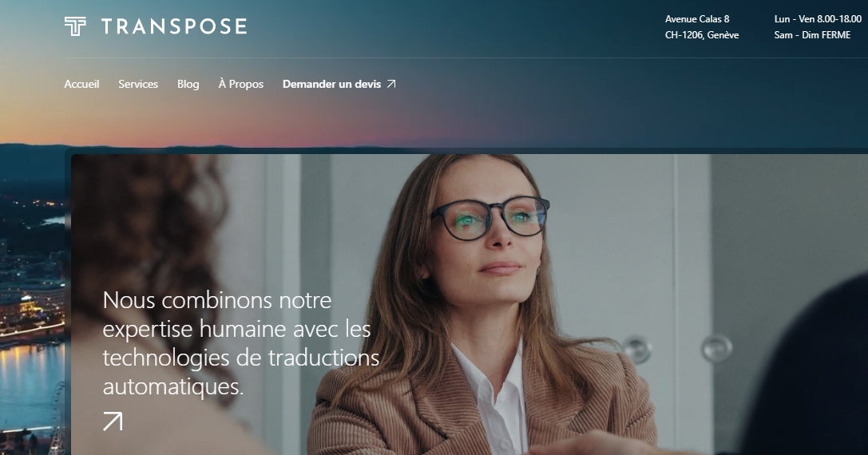Click the TRANSPOSE wordmark text
Image resolution: width=868 pixels, height=455 pixels.
174,26
